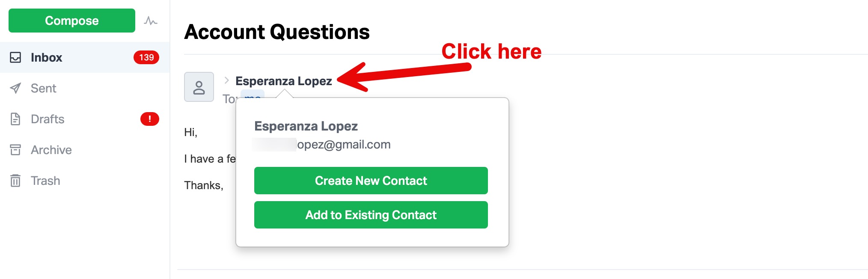This screenshot has width=868, height=279.
Task: Open the Inbox folder icon
Action: [x=16, y=57]
